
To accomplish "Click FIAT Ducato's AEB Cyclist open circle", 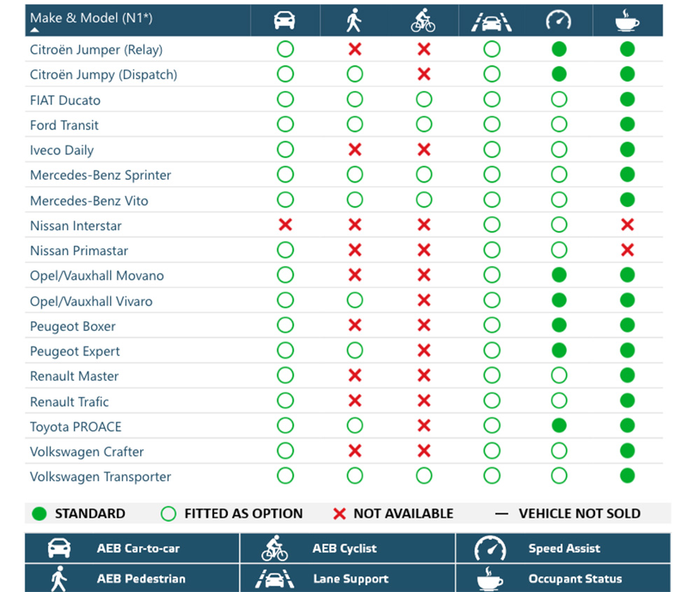I will [x=423, y=99].
